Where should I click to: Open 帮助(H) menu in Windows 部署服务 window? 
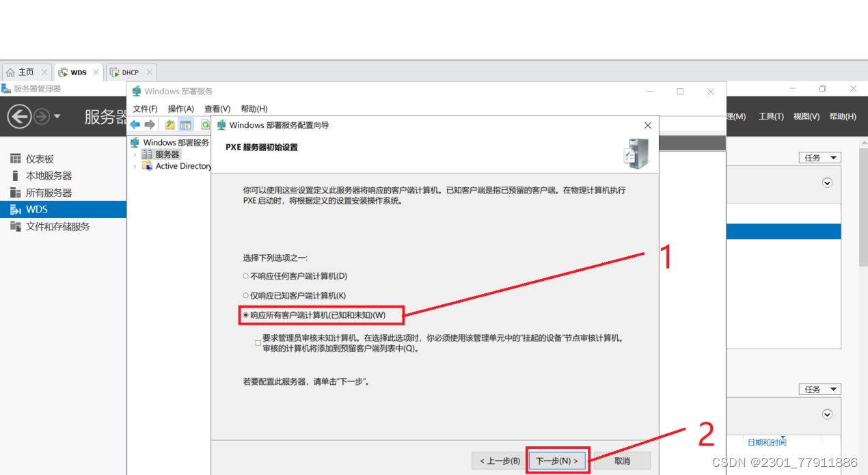(x=254, y=109)
